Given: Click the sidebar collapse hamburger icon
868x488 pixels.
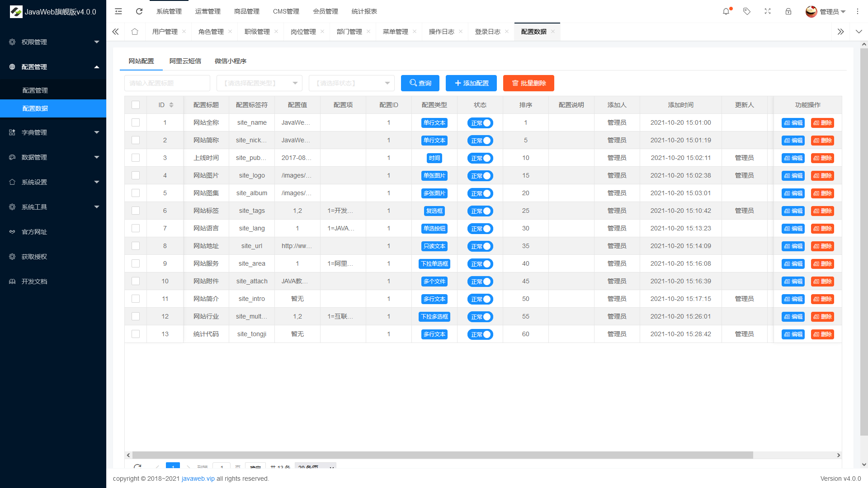Looking at the screenshot, I should click(x=118, y=11).
